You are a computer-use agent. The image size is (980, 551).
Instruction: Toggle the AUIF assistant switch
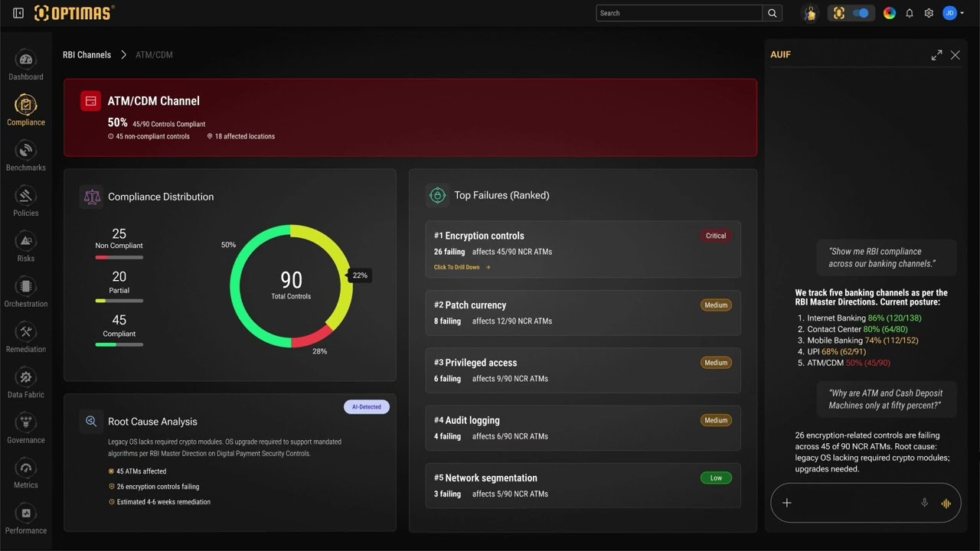(861, 13)
